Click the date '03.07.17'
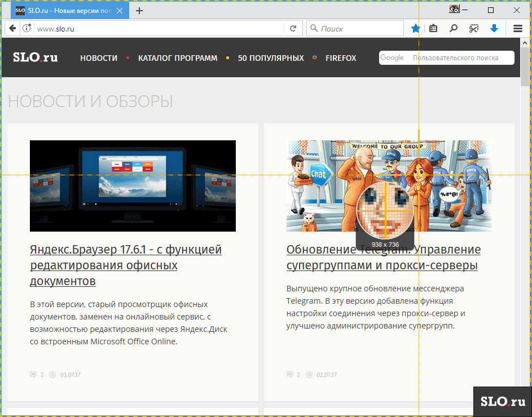The image size is (532, 417). pos(70,375)
